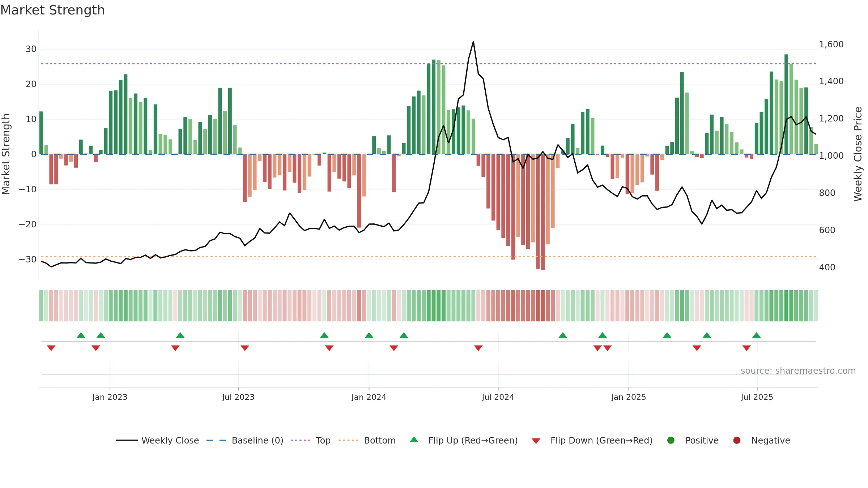Click the purple dotted Top line legend sample
Viewport: 868px width, 488px height.
[301, 440]
